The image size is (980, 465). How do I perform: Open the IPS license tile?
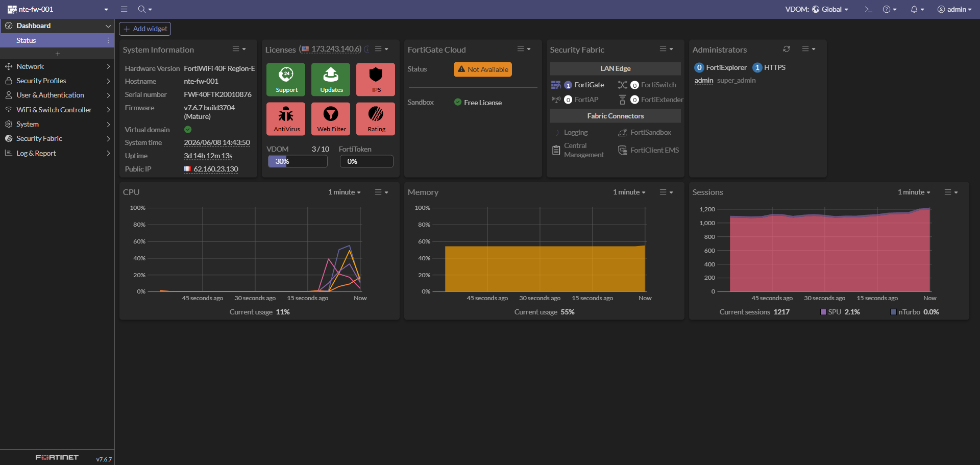[x=376, y=80]
